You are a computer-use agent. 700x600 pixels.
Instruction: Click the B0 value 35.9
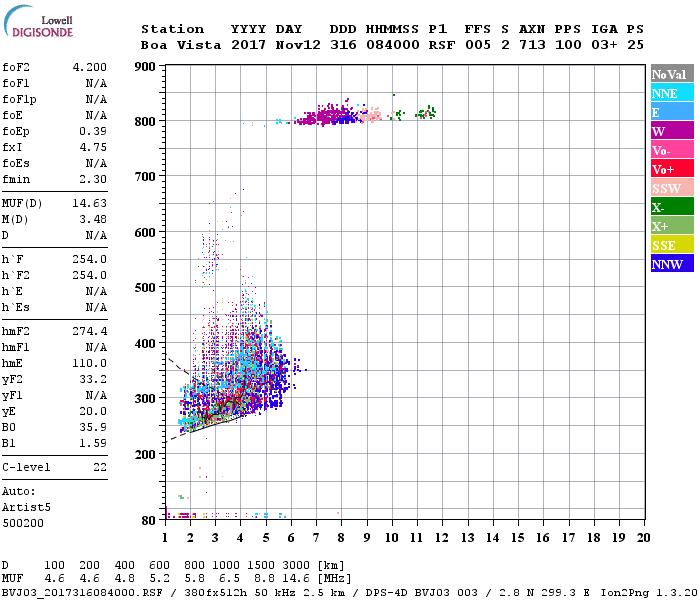[93, 428]
